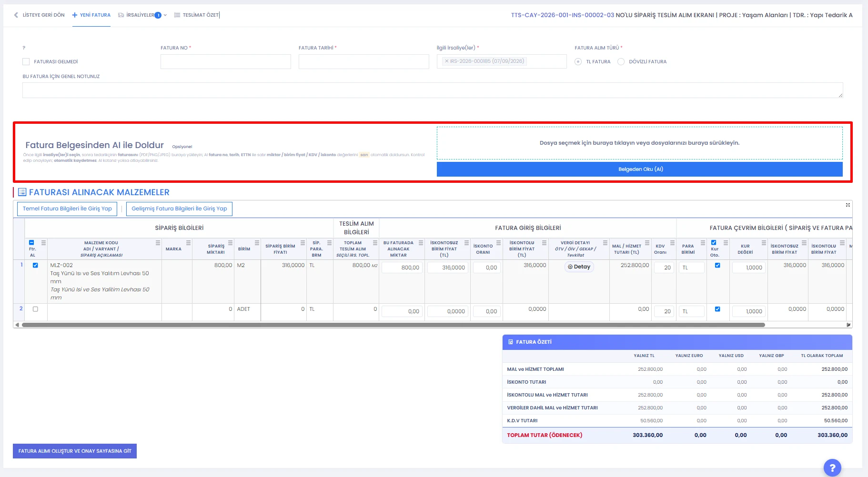Screen dimensions: 868x477
Task: Focus the Fatura Tarihi input field
Action: 364,62
